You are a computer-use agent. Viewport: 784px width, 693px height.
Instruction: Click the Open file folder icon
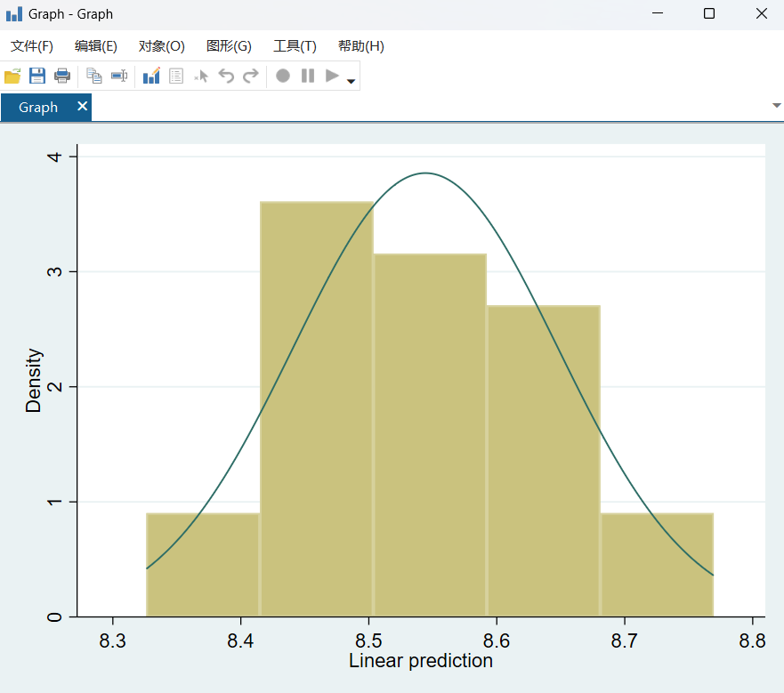pyautogui.click(x=12, y=77)
